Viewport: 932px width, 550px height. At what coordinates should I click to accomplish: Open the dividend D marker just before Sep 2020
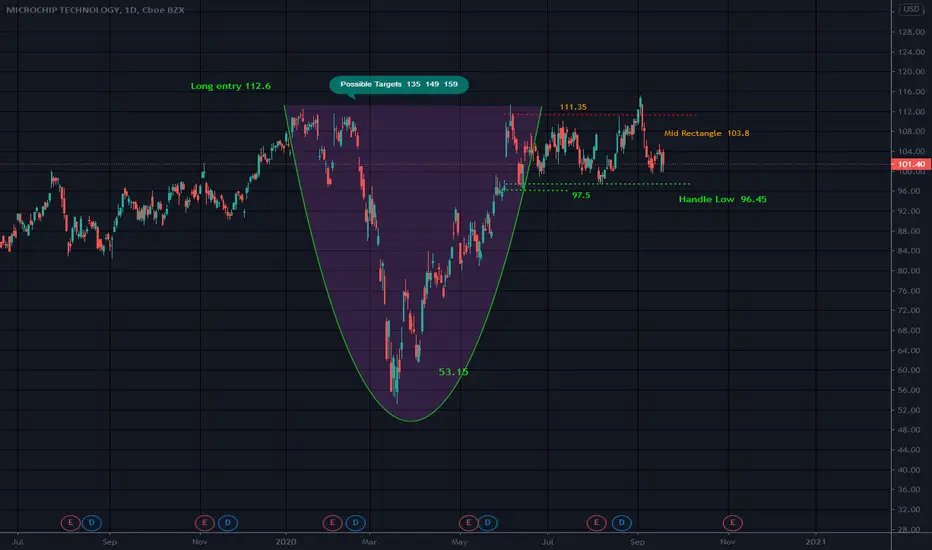pyautogui.click(x=622, y=523)
